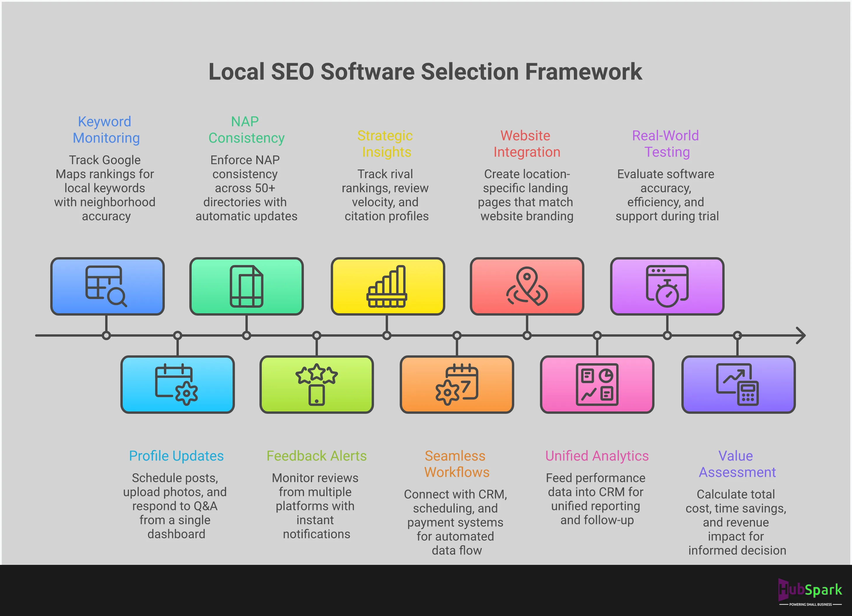Select the Keyword Monitoring magnifier-grid icon
This screenshot has width=852, height=616.
[x=107, y=285]
